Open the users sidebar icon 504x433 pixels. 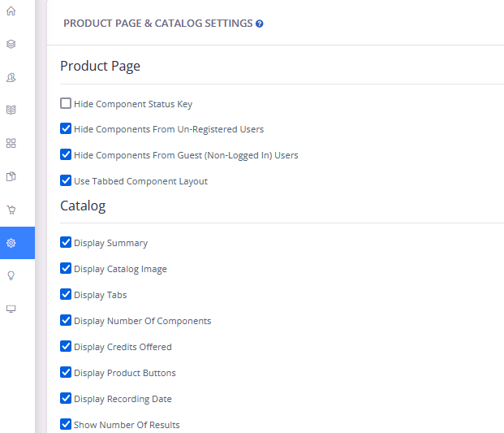tap(11, 77)
